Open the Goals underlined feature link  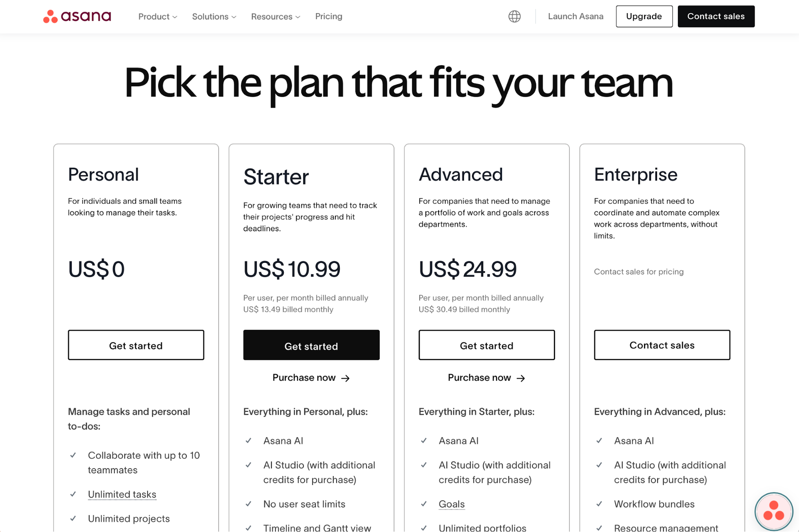[452, 504]
